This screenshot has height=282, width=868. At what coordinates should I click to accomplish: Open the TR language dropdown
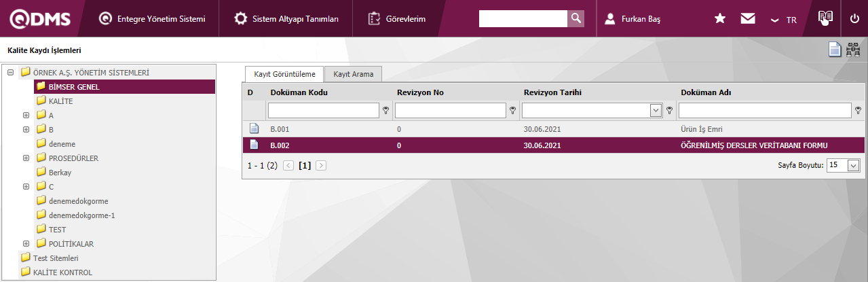coord(784,20)
